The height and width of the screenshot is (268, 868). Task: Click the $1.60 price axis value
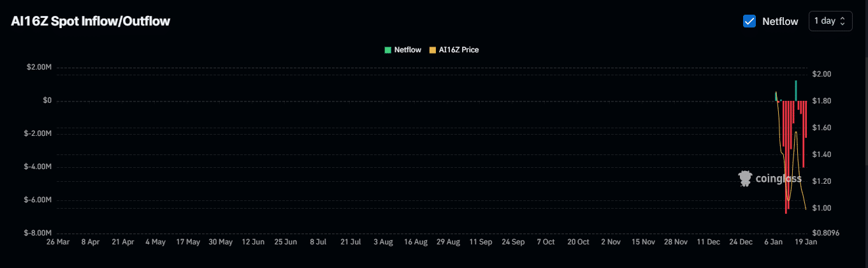click(x=823, y=128)
